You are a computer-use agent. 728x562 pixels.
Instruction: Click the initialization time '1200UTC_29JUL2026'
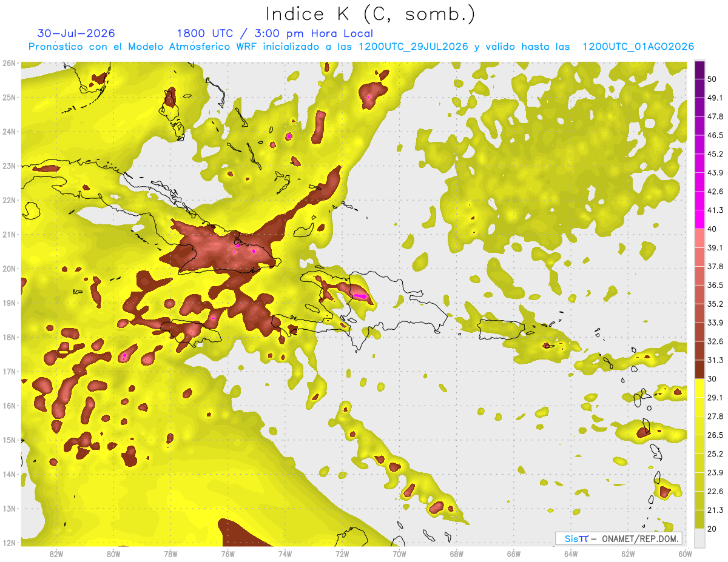coord(413,47)
